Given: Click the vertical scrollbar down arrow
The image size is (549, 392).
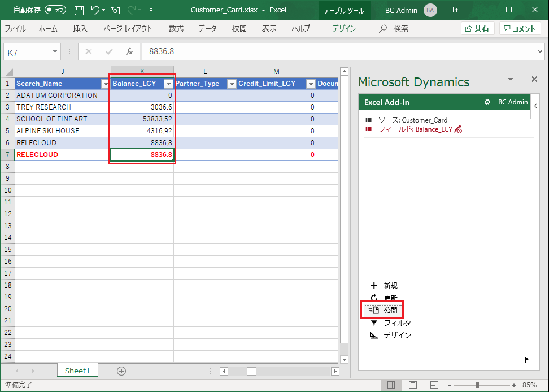Looking at the screenshot, I should click(344, 359).
